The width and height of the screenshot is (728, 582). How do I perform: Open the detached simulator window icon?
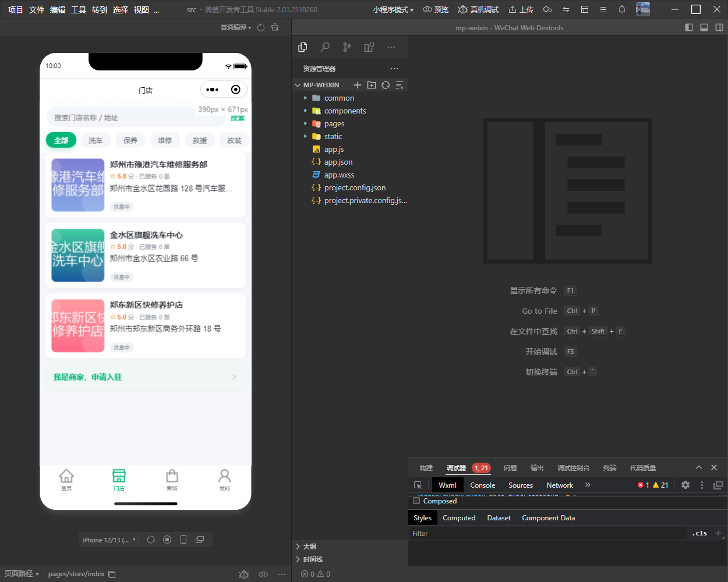pyautogui.click(x=200, y=540)
